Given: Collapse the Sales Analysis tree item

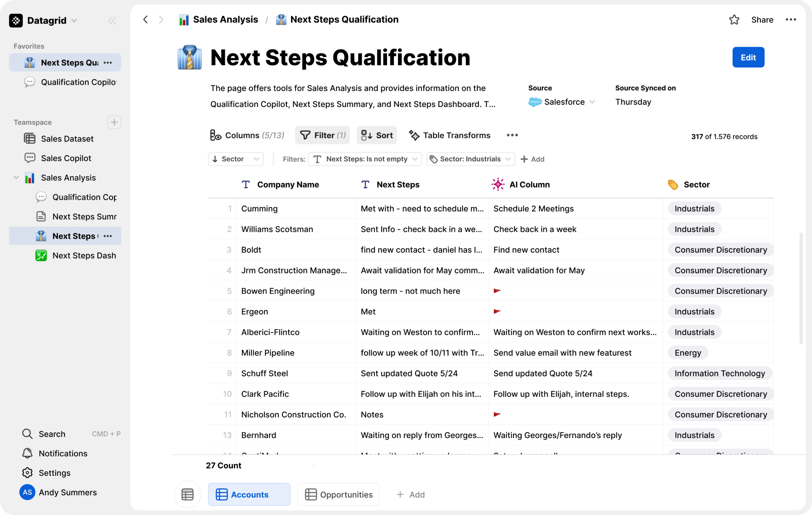Looking at the screenshot, I should tap(16, 178).
